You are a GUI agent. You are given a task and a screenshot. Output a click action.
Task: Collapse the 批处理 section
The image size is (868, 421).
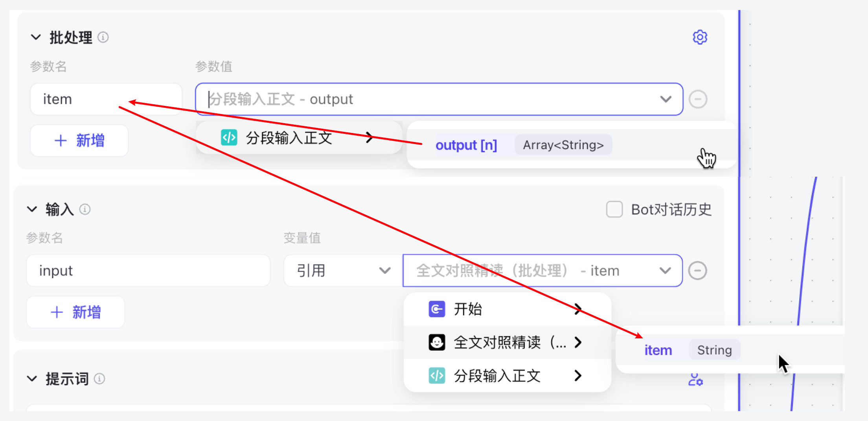pyautogui.click(x=36, y=37)
